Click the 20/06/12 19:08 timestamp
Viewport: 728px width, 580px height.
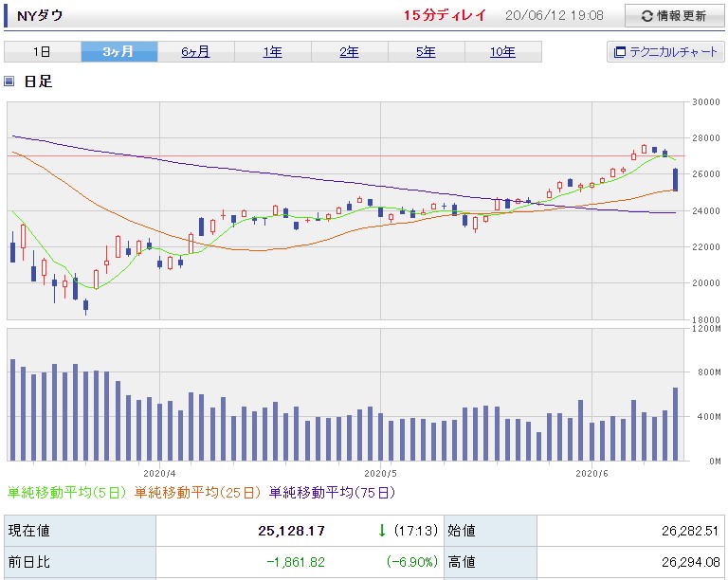click(x=555, y=15)
